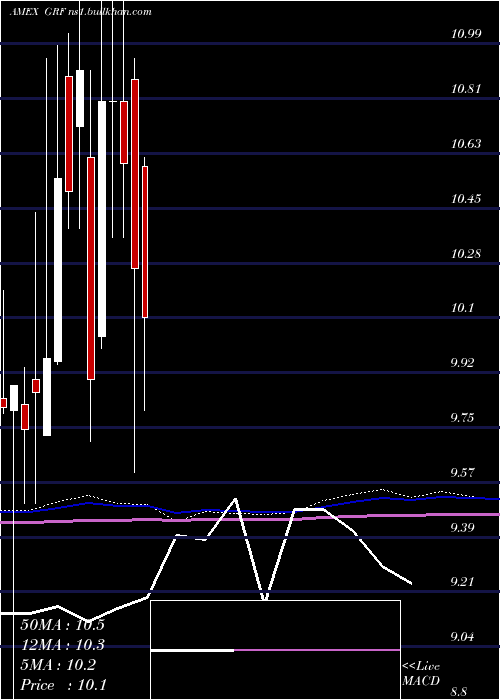The width and height of the screenshot is (500, 700).
Task: Click the 10.81 price axis label
Action: click(x=466, y=88)
